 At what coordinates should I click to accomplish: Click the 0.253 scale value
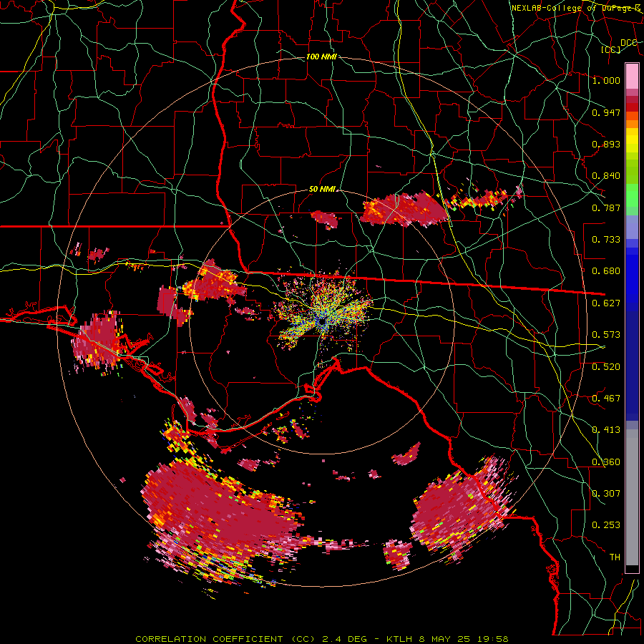(606, 525)
